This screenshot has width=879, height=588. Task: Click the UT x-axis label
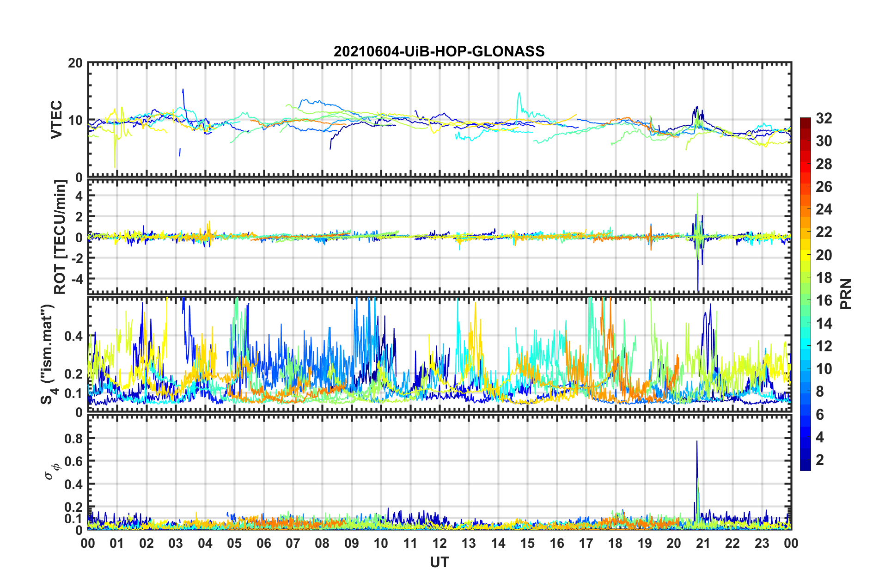click(x=439, y=562)
